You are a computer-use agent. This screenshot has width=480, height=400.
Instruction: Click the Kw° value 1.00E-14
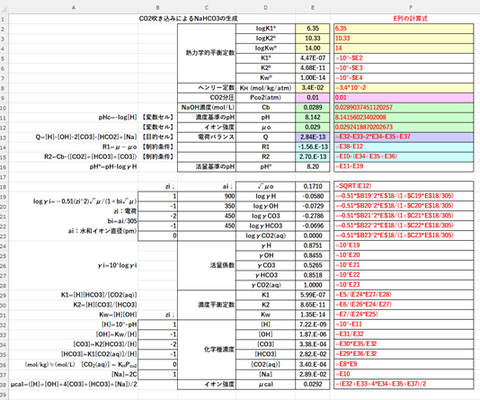point(312,78)
